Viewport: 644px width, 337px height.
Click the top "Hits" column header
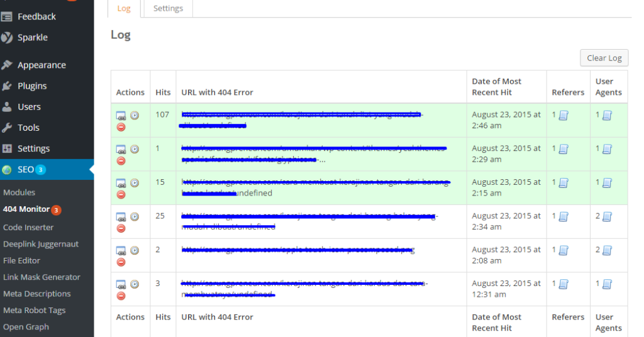tap(163, 92)
